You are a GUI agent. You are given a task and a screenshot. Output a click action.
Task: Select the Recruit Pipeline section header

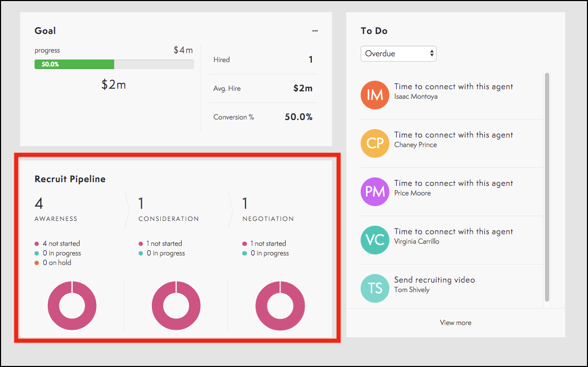[70, 179]
